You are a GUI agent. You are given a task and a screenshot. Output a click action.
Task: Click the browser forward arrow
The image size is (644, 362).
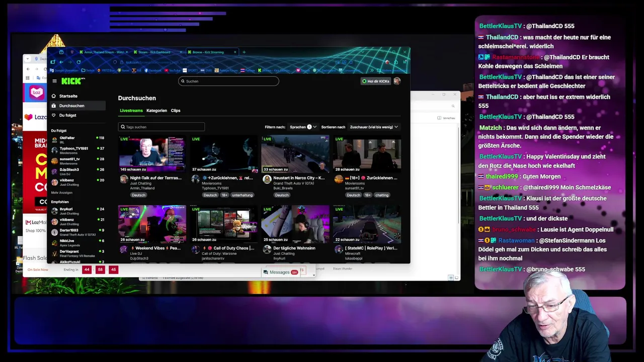(x=70, y=62)
